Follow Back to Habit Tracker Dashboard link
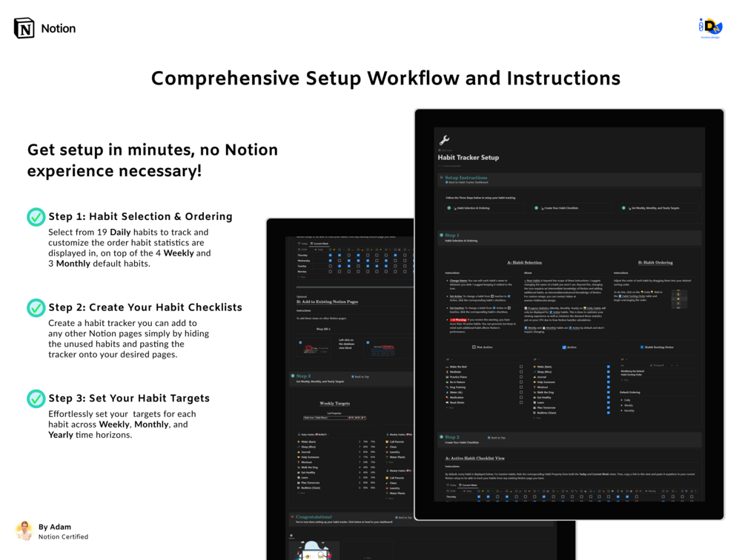Screen dimensions: 745x560 466,182
